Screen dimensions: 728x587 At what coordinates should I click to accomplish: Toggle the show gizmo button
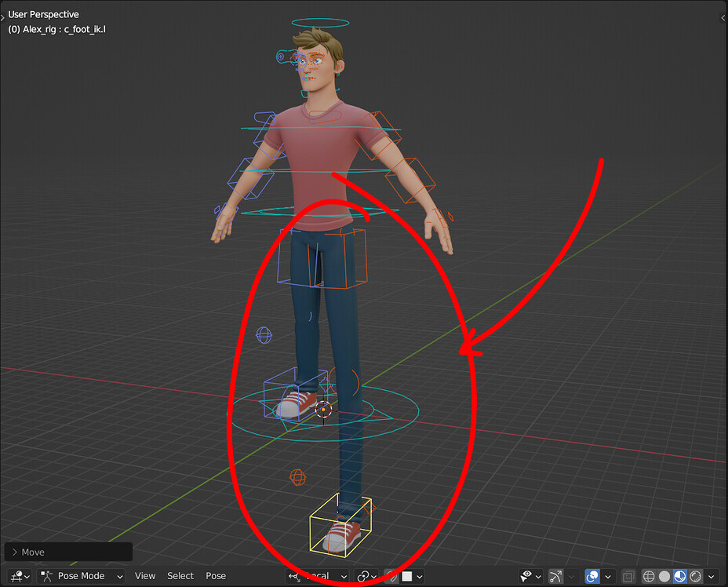[555, 576]
